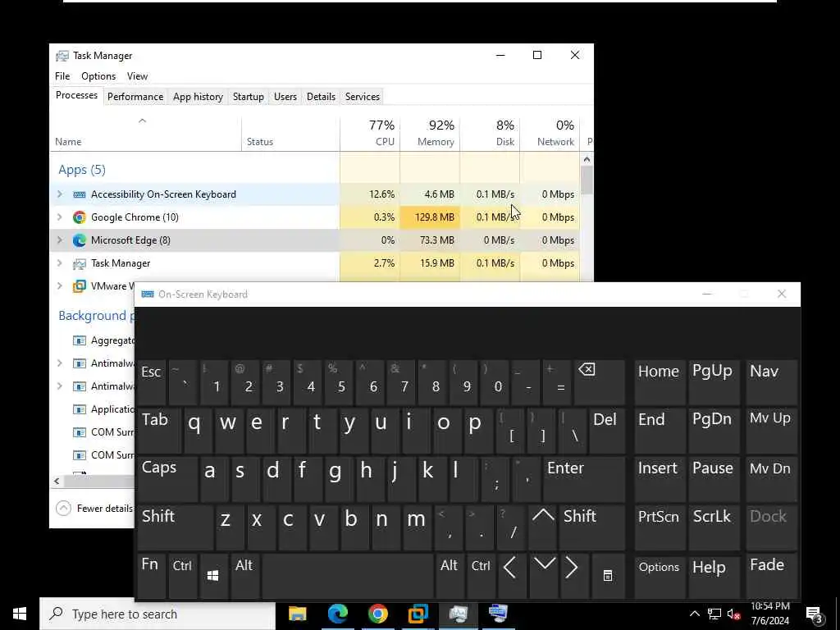Image resolution: width=840 pixels, height=630 pixels.
Task: Tap the context menu key on On-Screen Keyboard
Action: click(x=608, y=575)
